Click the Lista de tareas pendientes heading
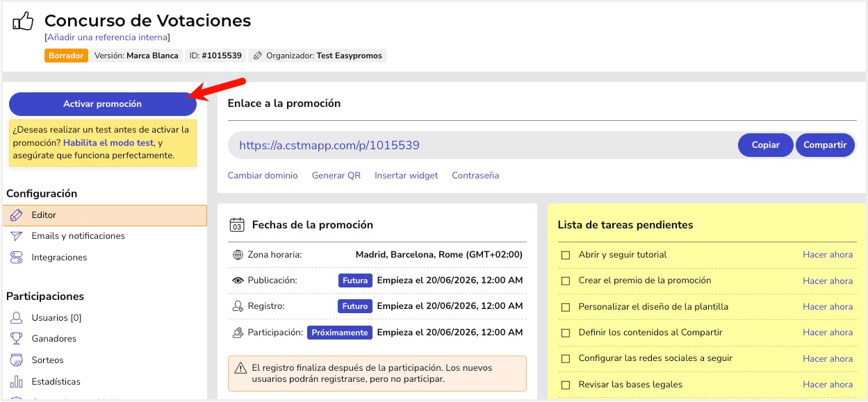The image size is (868, 402). pos(625,225)
